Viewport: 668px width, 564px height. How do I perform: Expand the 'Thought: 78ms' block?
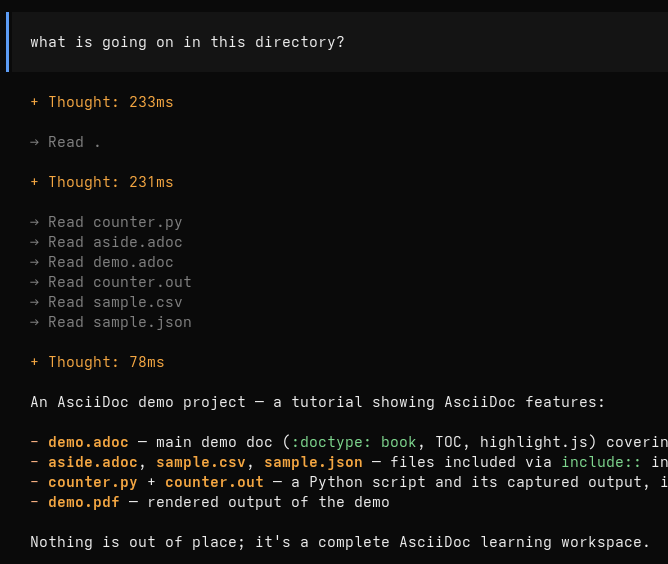pos(98,362)
